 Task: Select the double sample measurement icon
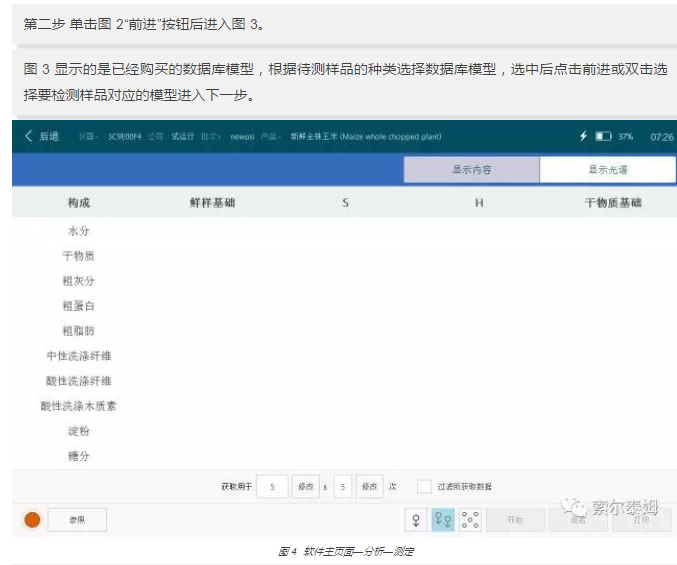point(443,520)
